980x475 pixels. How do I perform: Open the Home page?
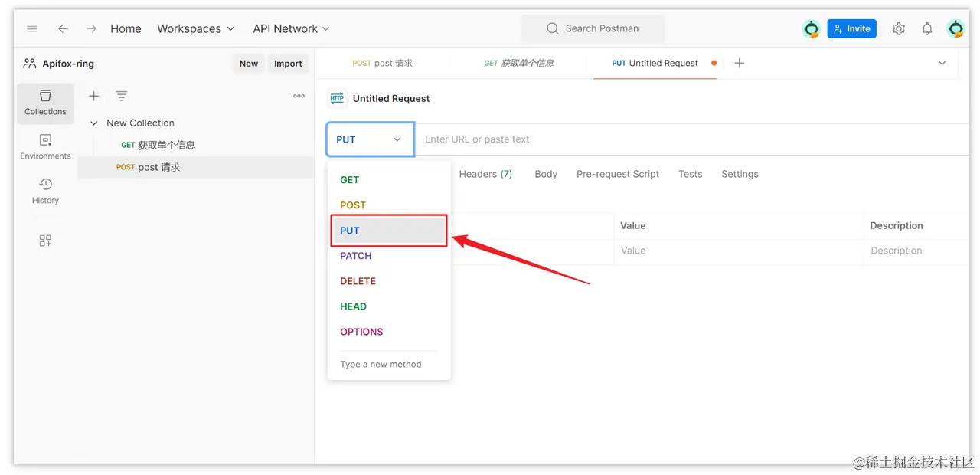click(x=126, y=28)
